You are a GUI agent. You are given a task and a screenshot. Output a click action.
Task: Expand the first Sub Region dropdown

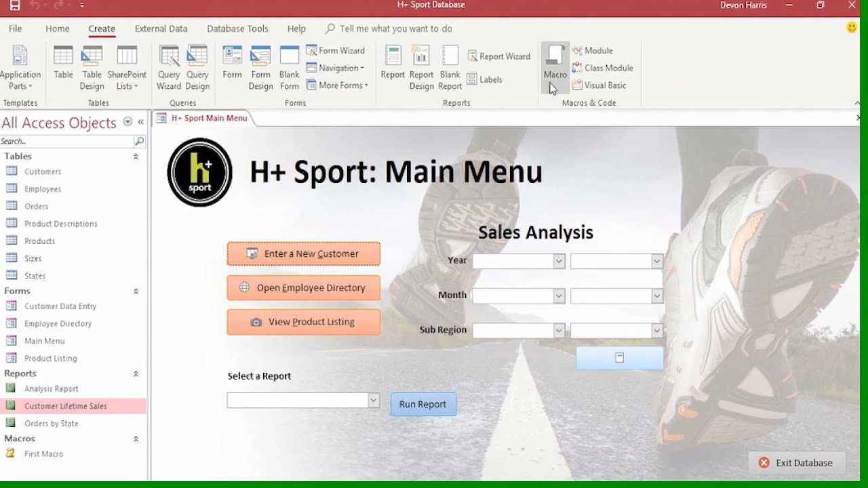tap(559, 330)
